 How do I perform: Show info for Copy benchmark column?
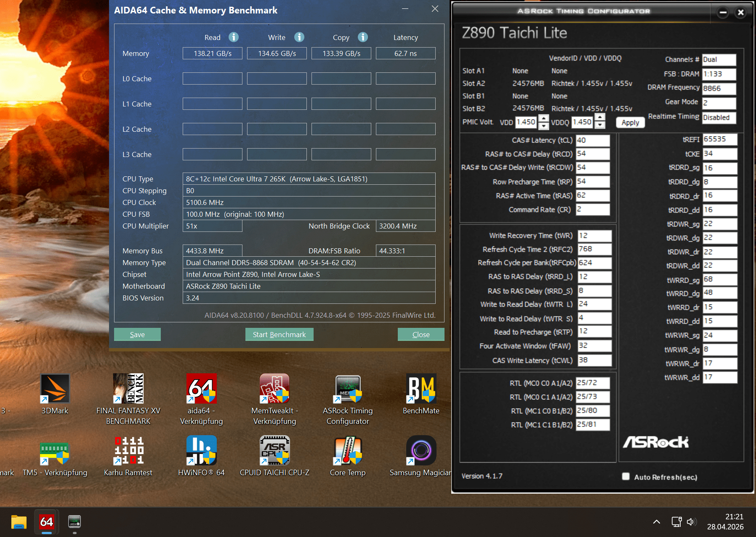click(x=363, y=37)
